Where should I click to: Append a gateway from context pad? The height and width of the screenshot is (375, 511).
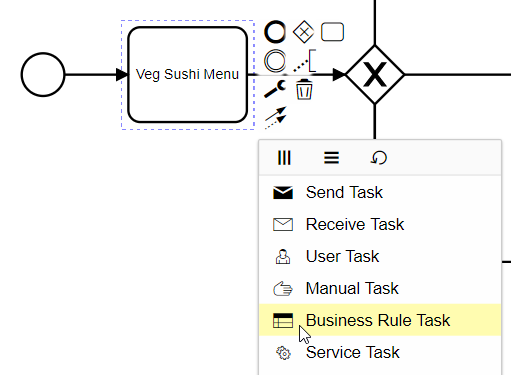pyautogui.click(x=303, y=32)
